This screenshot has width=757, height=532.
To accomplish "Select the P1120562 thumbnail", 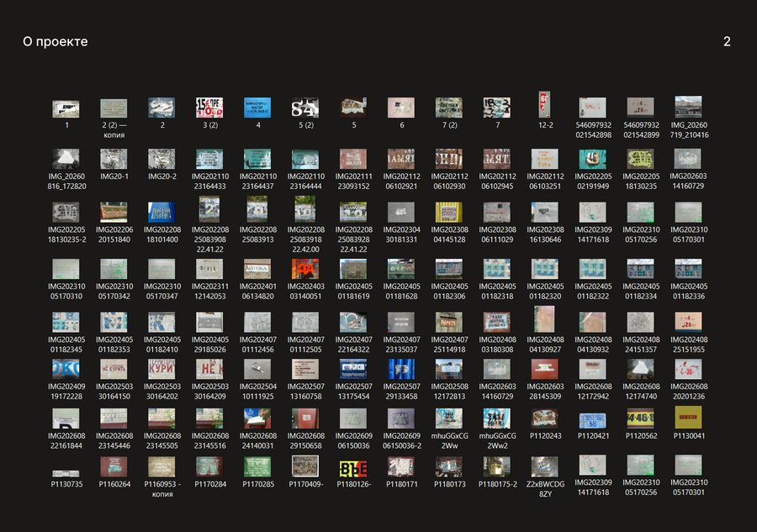I will [641, 418].
